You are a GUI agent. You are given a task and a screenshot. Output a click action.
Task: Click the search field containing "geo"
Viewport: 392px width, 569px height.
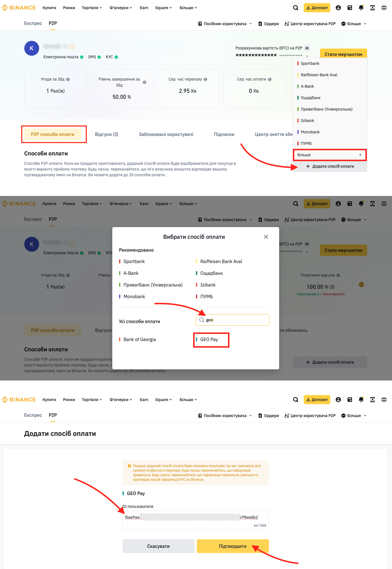tap(233, 320)
